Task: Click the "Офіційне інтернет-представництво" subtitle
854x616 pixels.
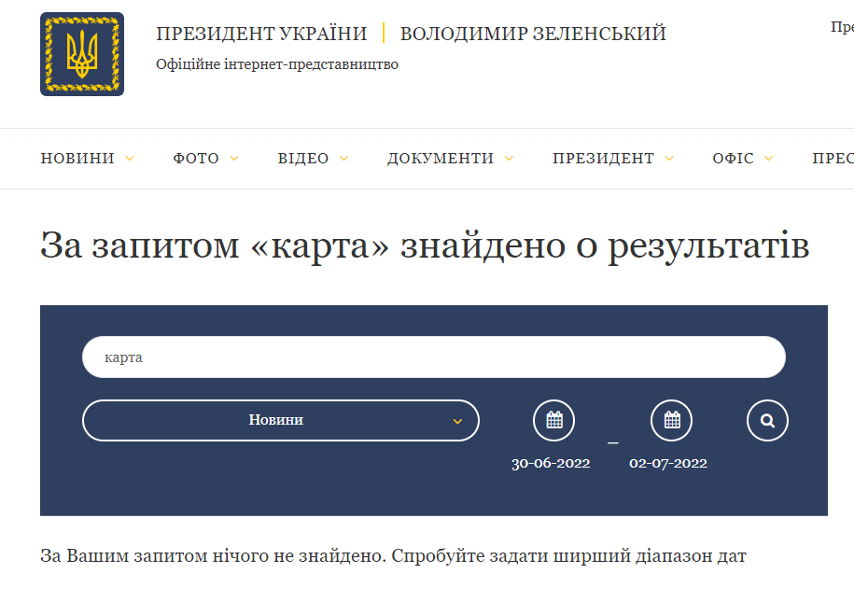Action: pyautogui.click(x=277, y=64)
